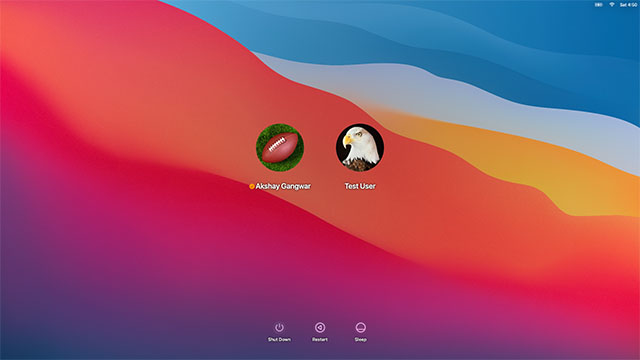Click the battery status icon

point(598,4)
